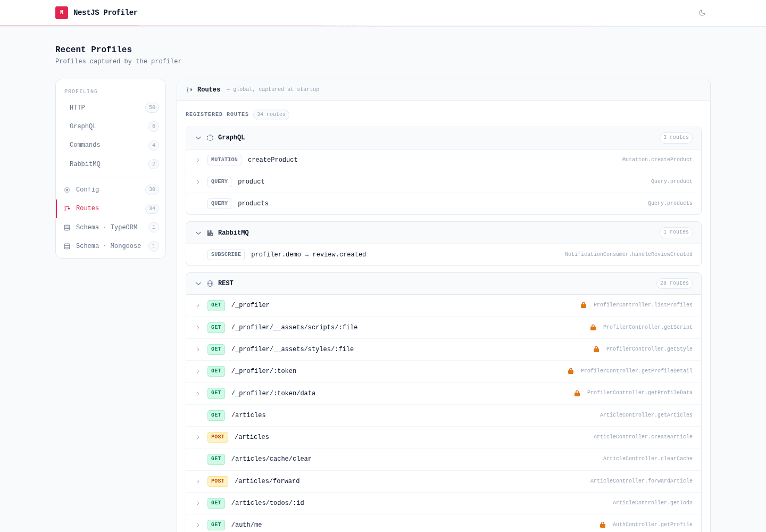This screenshot has height=532, width=766.
Task: Click the Routes sidebar icon
Action: coord(67,209)
